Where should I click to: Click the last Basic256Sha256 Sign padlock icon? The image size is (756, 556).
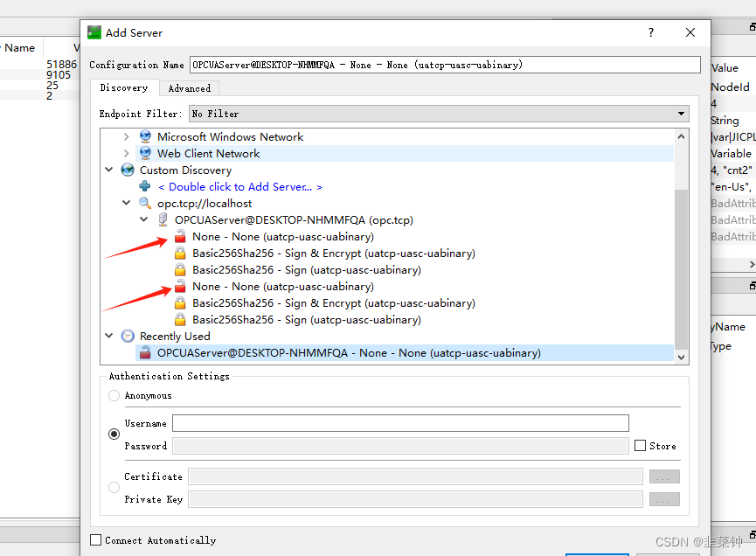point(180,319)
